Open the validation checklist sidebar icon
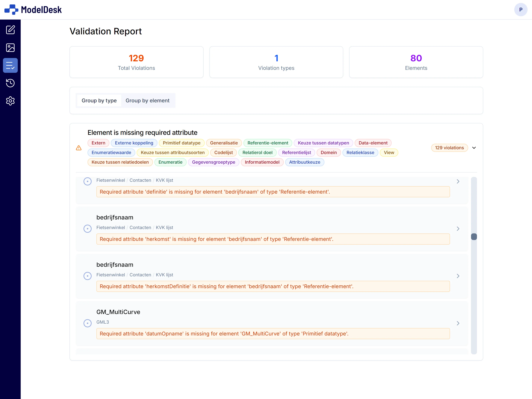Image resolution: width=532 pixels, height=399 pixels. (x=10, y=65)
